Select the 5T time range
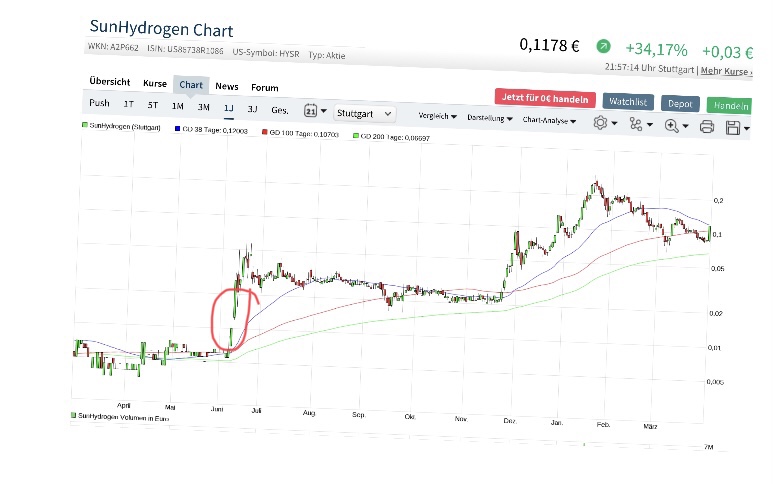Screen dimensions: 775x484 pyautogui.click(x=153, y=105)
